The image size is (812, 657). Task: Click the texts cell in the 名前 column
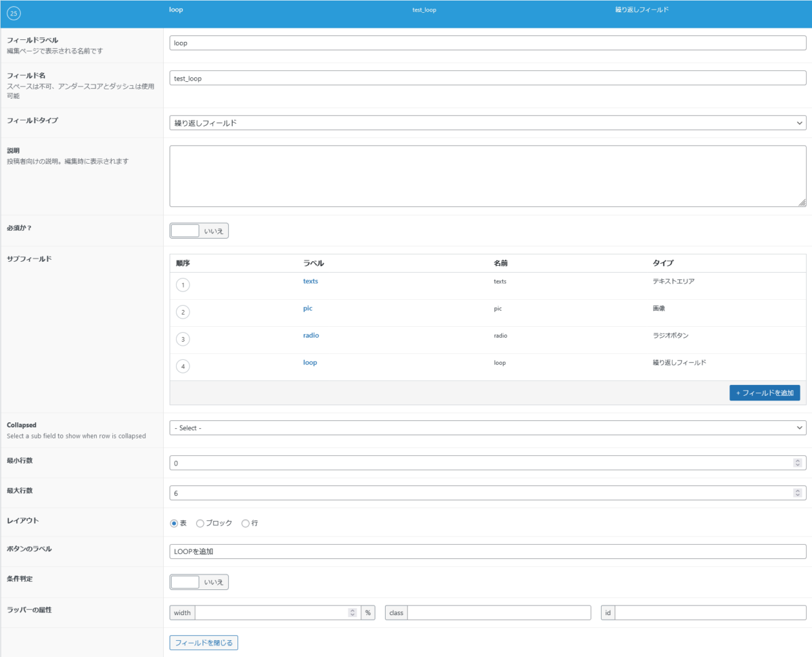pyautogui.click(x=500, y=281)
